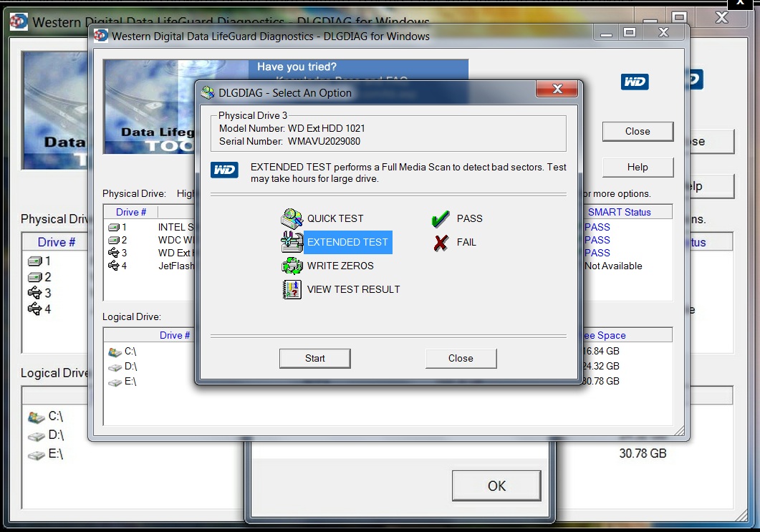The image size is (760, 532).
Task: Click drive 2 disk icon in back window
Action: 35,277
